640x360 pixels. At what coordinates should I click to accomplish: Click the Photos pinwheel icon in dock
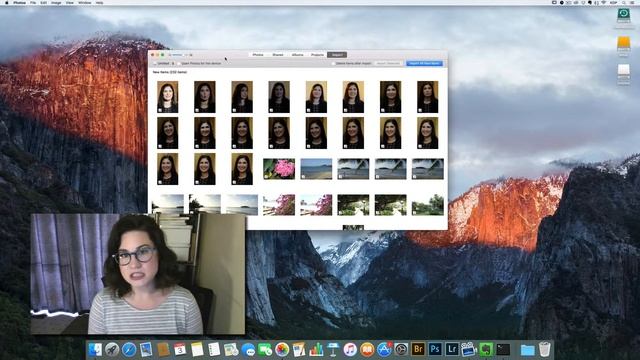click(282, 350)
